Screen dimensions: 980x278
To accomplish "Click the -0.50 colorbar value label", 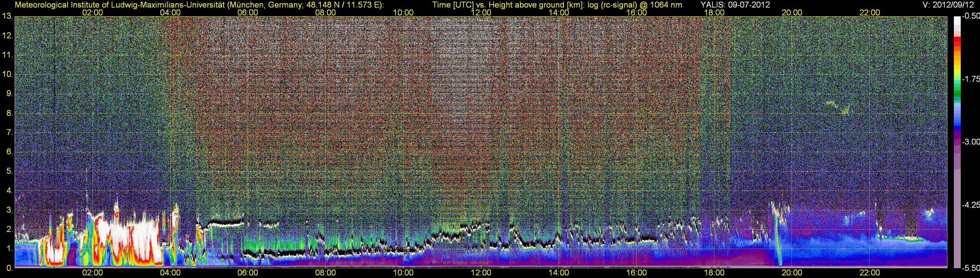I will [971, 16].
